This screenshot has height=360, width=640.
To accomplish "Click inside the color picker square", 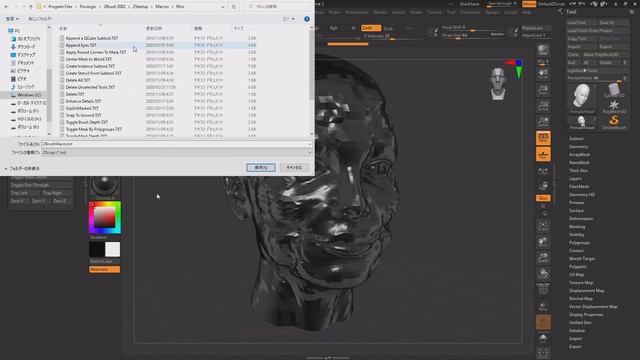I will click(x=104, y=217).
